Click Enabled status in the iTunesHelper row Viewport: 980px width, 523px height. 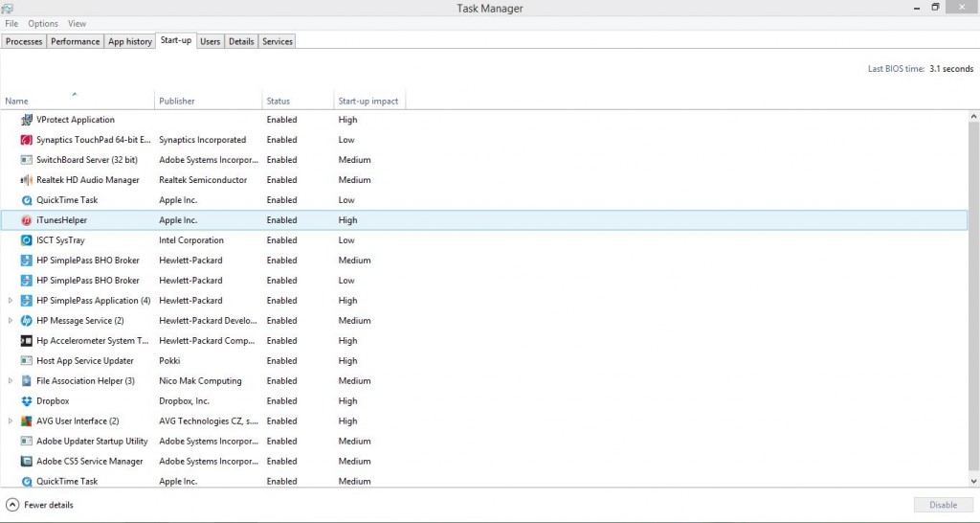point(281,220)
